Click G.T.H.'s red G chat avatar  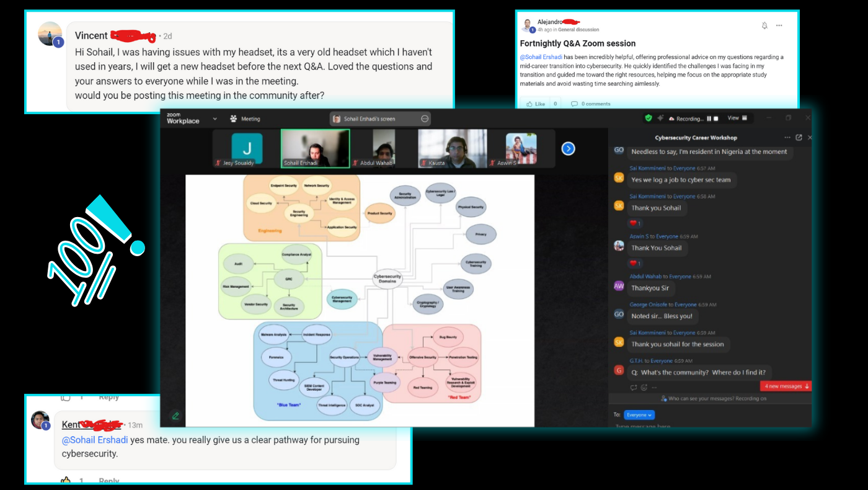619,370
